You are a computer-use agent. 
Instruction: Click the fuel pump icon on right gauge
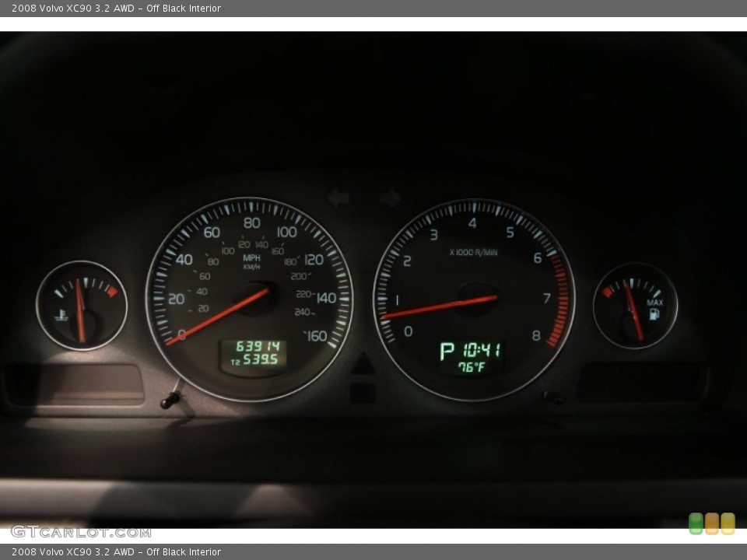(x=654, y=313)
